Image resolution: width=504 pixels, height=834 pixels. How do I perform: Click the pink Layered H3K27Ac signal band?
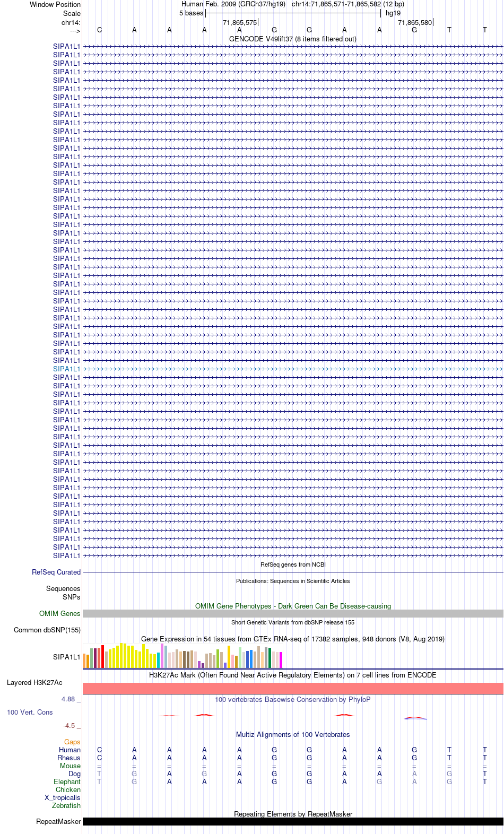[293, 688]
